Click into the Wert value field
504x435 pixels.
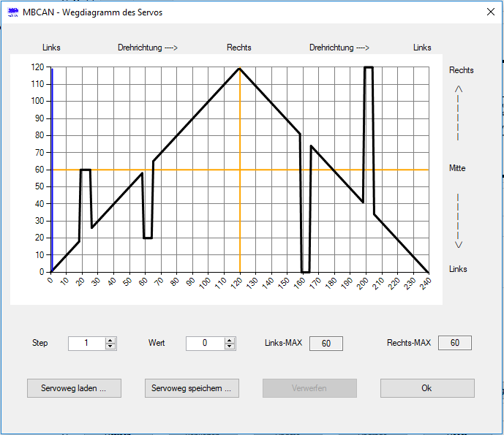pos(204,343)
